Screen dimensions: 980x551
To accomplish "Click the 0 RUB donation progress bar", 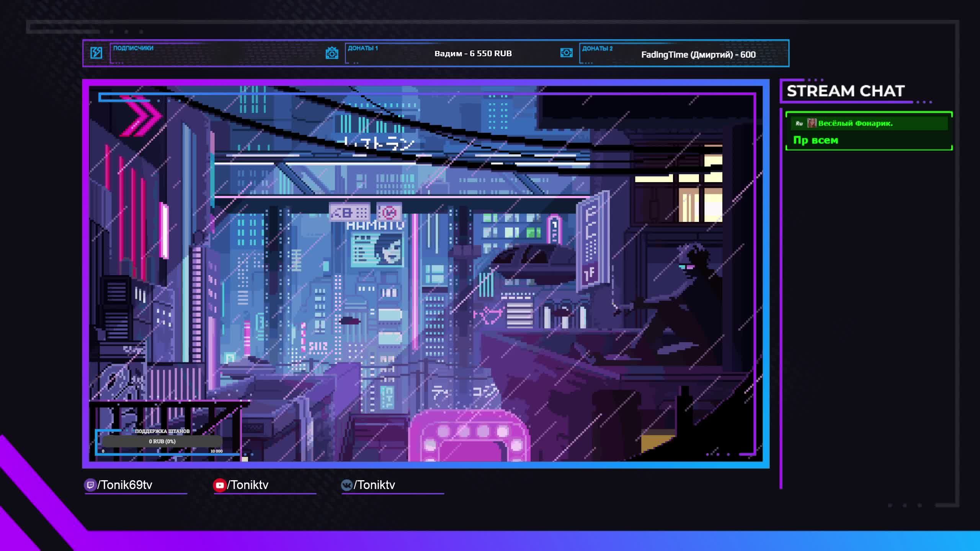I will (x=162, y=441).
